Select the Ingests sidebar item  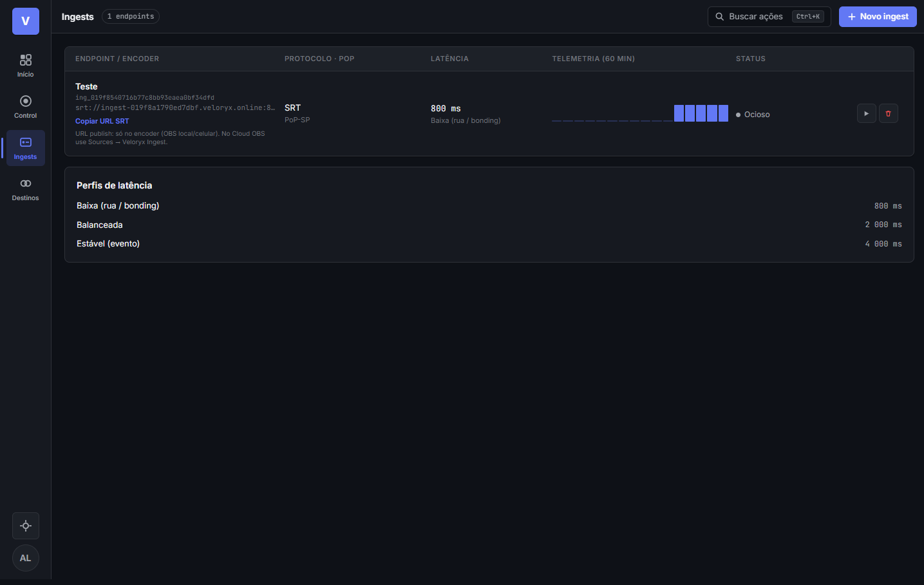pyautogui.click(x=26, y=148)
